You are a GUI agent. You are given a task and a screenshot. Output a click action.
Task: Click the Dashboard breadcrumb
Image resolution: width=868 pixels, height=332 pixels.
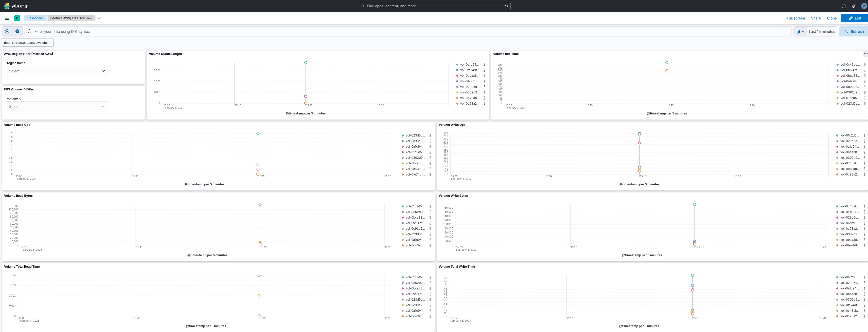pyautogui.click(x=35, y=18)
